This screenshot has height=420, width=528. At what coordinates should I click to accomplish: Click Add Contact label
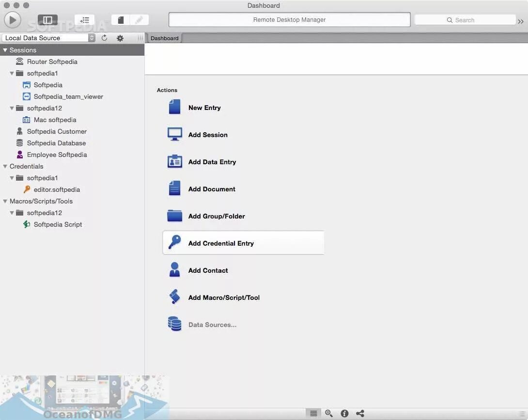coord(208,270)
